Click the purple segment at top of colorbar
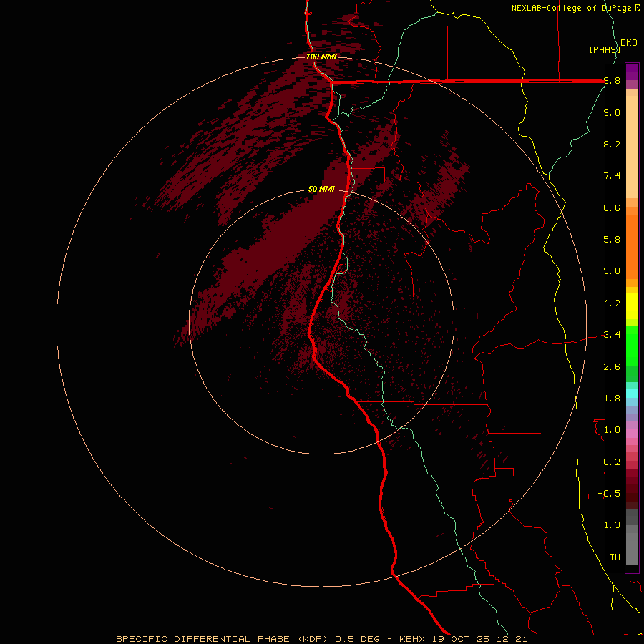 (x=632, y=72)
